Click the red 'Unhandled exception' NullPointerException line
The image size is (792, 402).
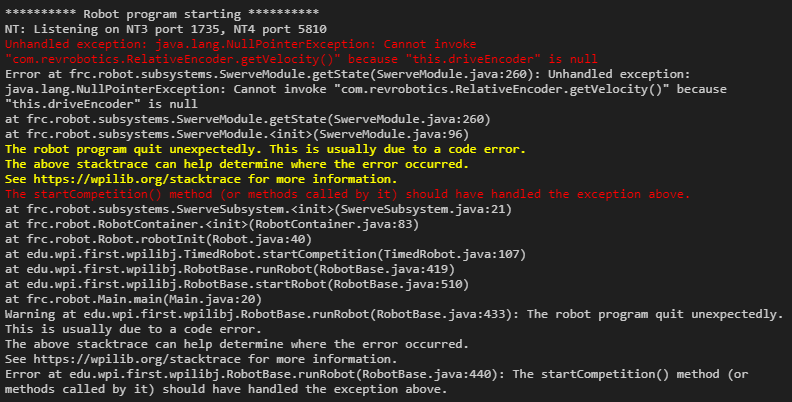click(240, 44)
